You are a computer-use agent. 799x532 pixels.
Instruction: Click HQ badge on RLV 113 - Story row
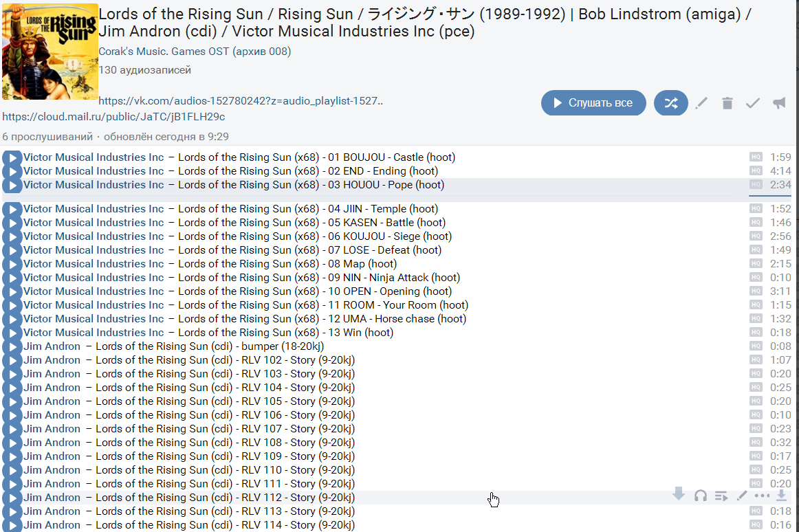756,511
